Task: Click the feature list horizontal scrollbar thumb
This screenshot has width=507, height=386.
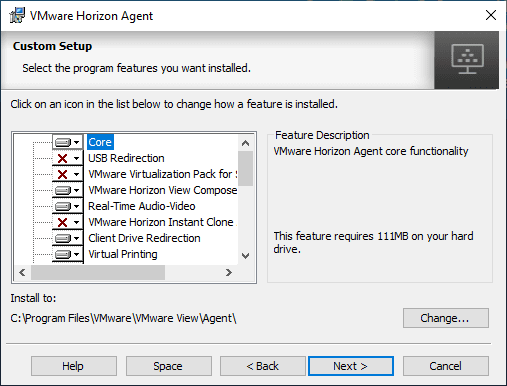Action: point(98,273)
